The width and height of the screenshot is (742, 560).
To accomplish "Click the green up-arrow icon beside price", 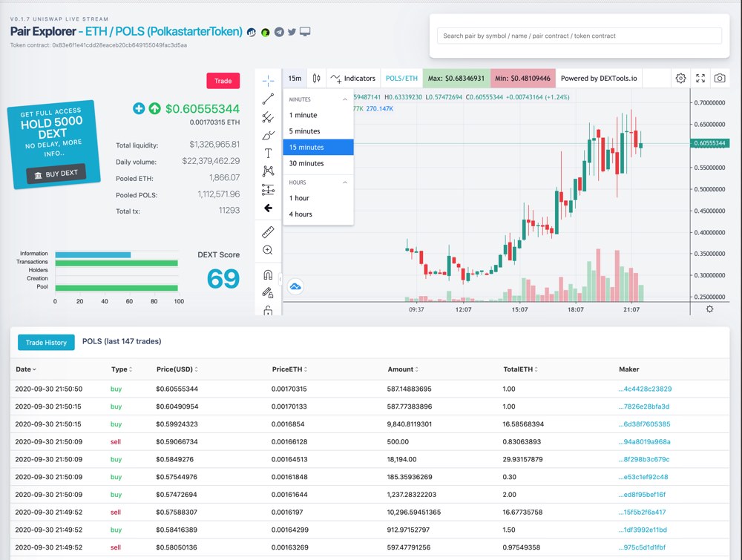I will 155,109.
